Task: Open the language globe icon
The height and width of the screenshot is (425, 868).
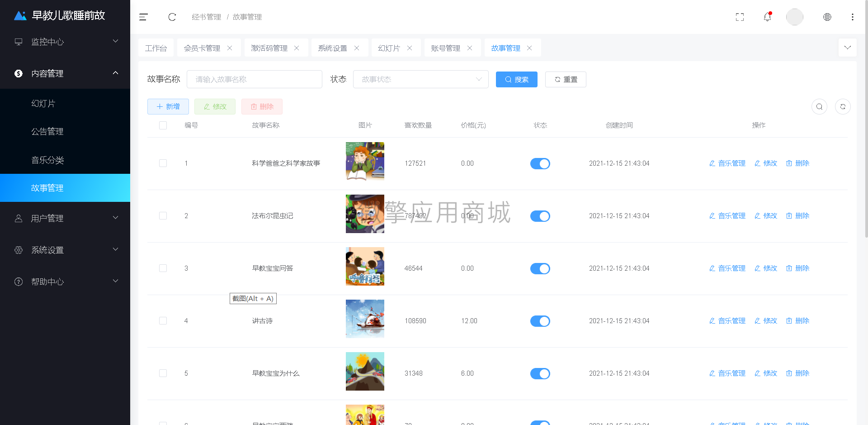Action: (827, 17)
